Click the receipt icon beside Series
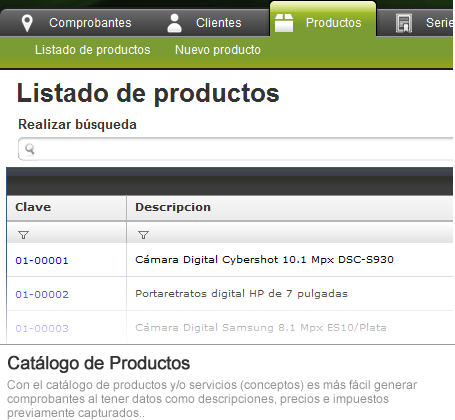Image resolution: width=455 pixels, height=420 pixels. [404, 23]
